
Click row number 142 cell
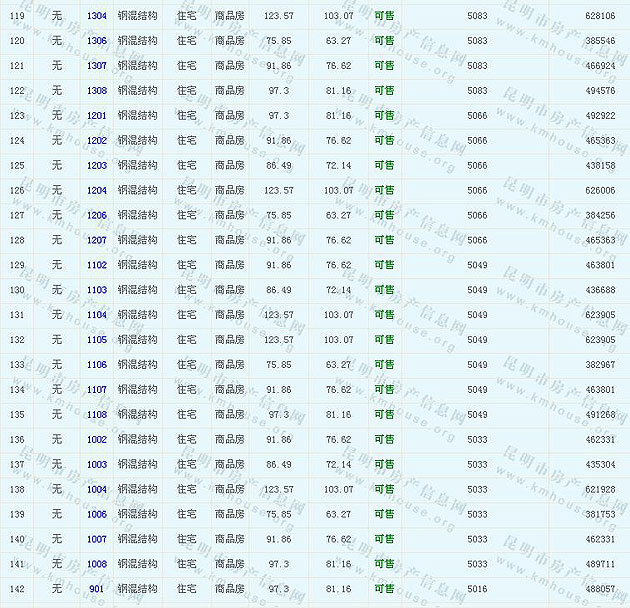pyautogui.click(x=16, y=589)
